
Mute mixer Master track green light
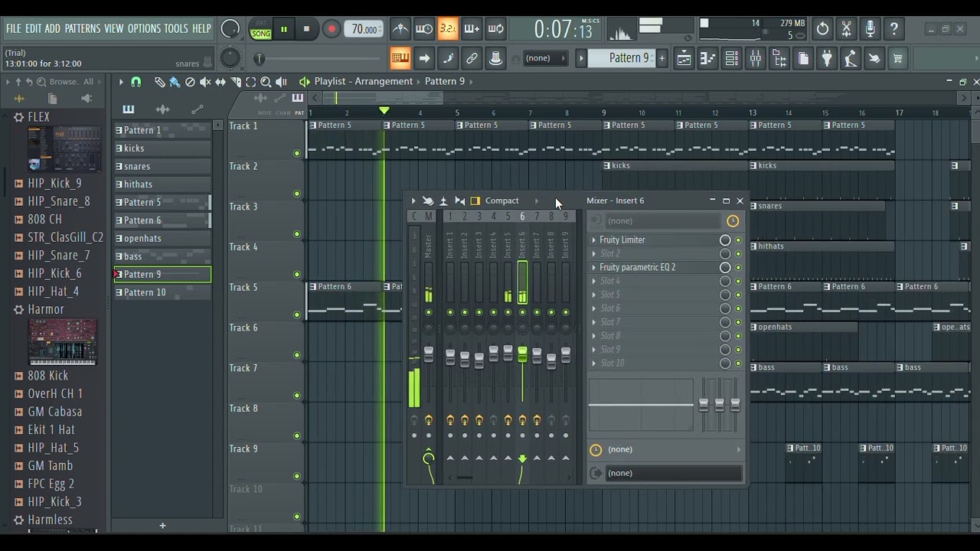coord(429,312)
